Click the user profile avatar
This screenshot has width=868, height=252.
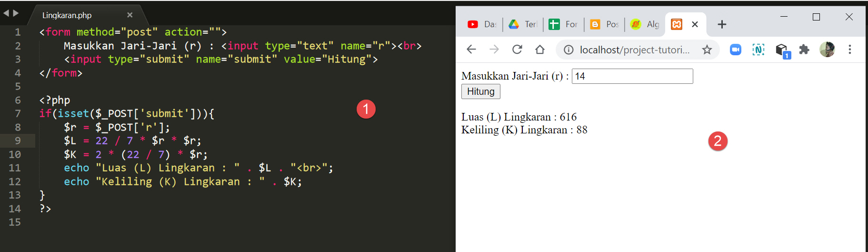(827, 50)
